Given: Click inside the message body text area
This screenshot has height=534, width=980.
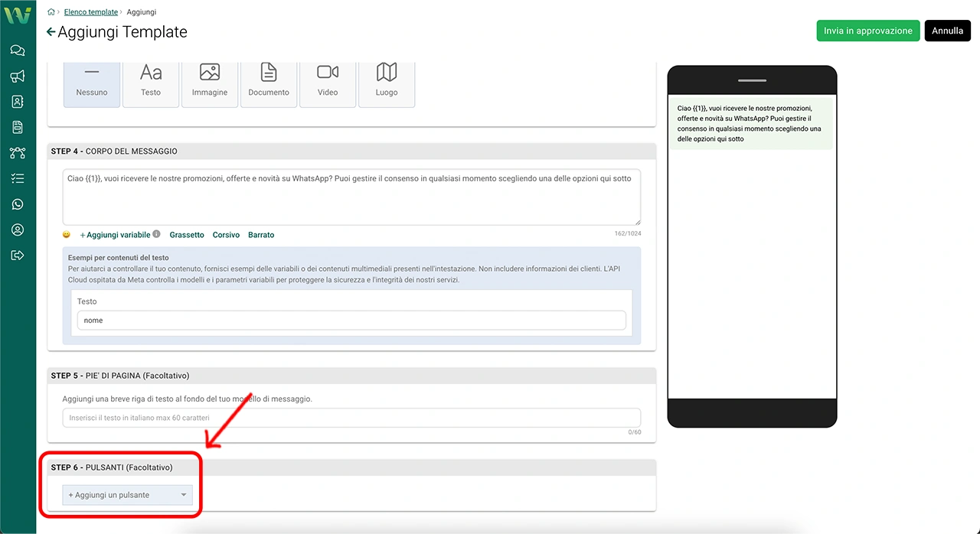Looking at the screenshot, I should pyautogui.click(x=351, y=197).
